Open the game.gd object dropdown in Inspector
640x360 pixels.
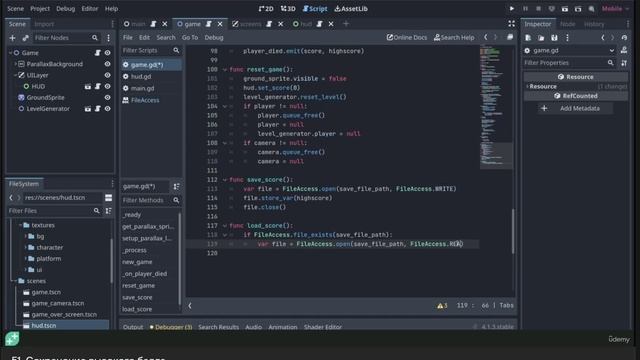611,51
